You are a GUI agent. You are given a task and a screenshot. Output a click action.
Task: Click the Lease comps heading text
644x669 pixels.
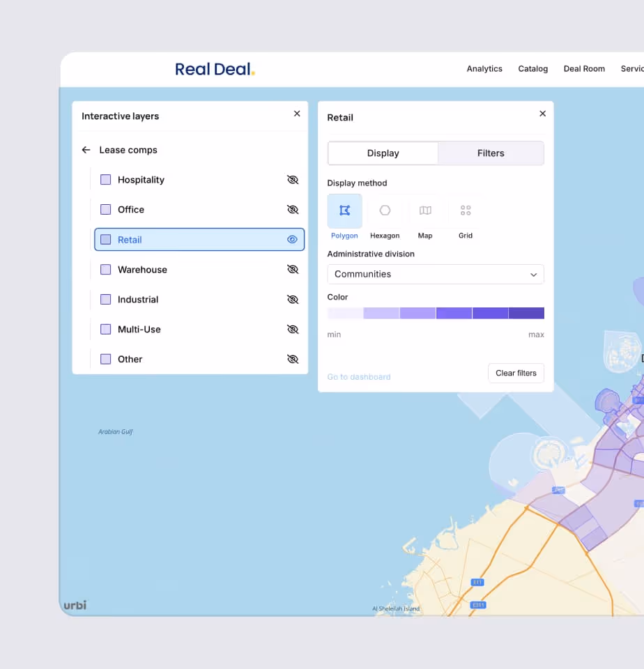pyautogui.click(x=128, y=150)
